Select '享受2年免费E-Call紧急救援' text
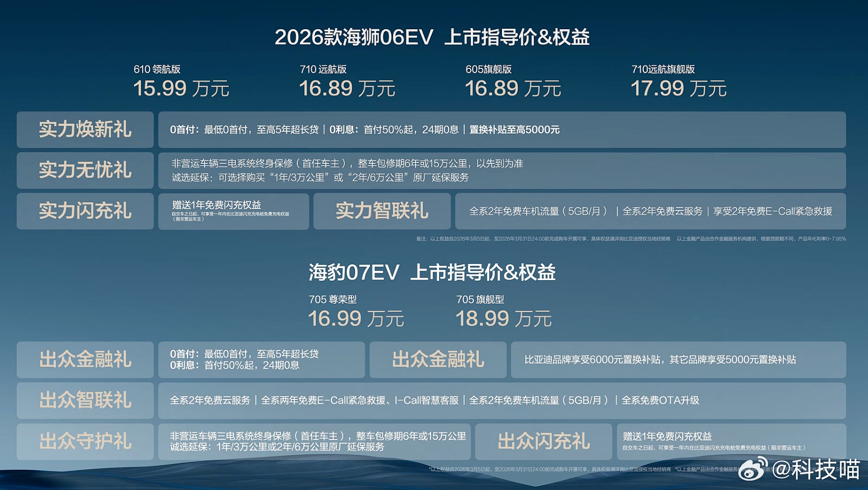 tap(773, 211)
